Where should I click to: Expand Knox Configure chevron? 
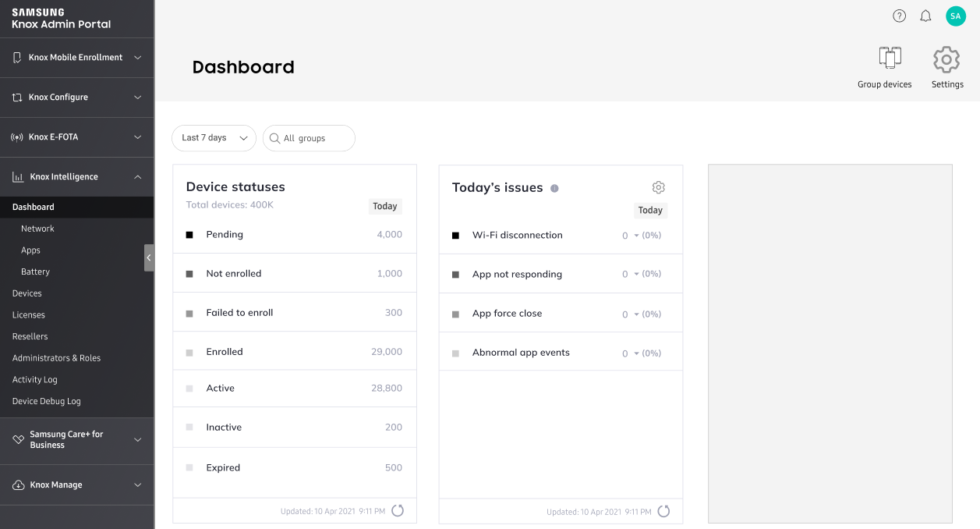pos(138,98)
